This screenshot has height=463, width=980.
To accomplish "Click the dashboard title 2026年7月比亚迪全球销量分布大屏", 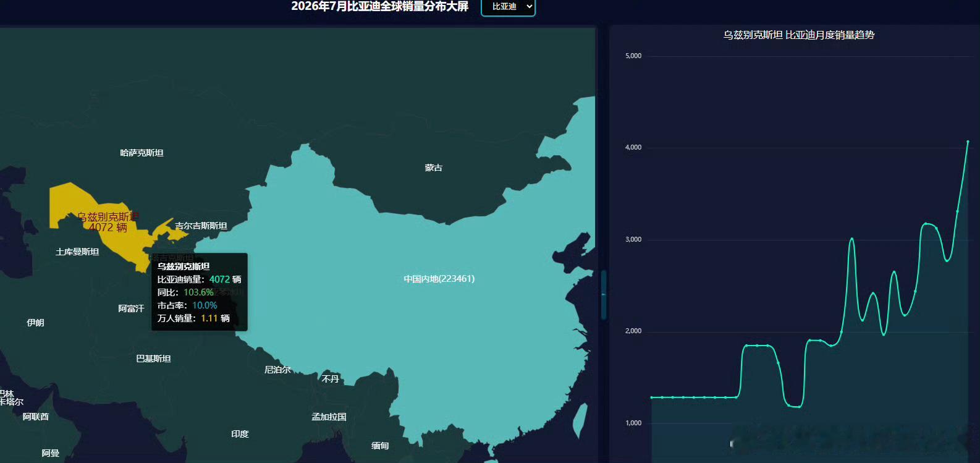I will [380, 6].
